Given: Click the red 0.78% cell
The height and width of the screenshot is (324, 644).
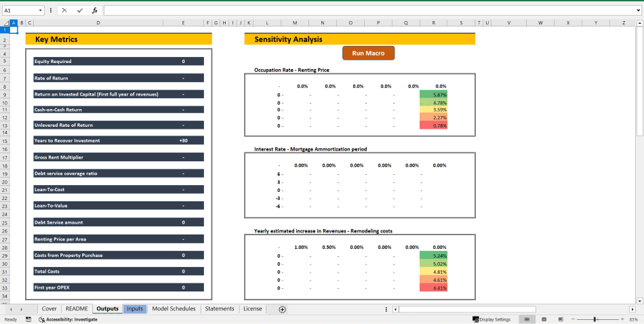Looking at the screenshot, I should [x=434, y=125].
